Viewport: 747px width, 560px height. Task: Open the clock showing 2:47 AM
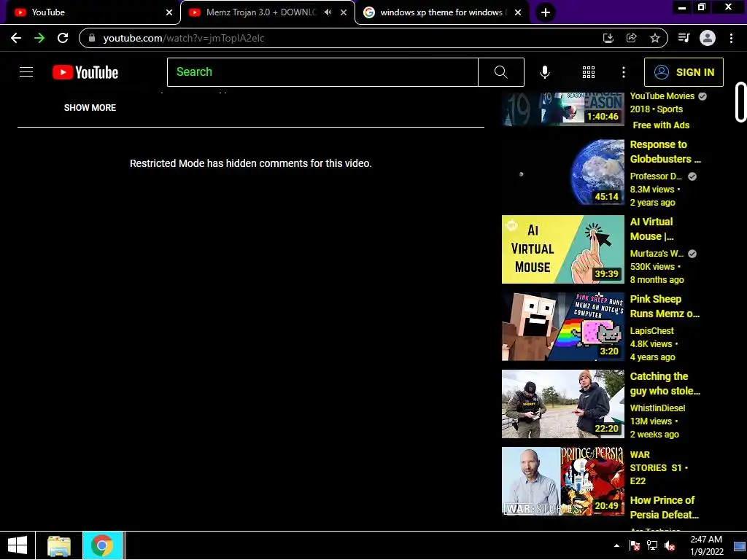tap(706, 545)
